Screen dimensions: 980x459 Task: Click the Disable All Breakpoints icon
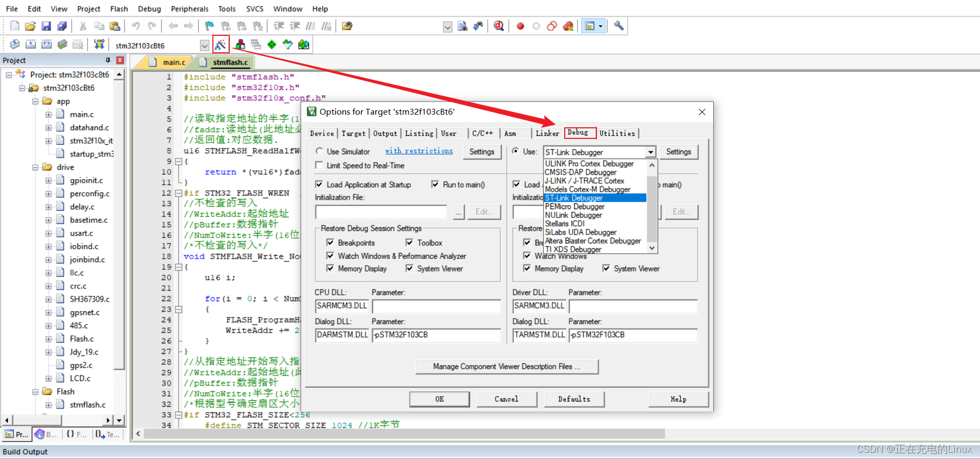552,26
